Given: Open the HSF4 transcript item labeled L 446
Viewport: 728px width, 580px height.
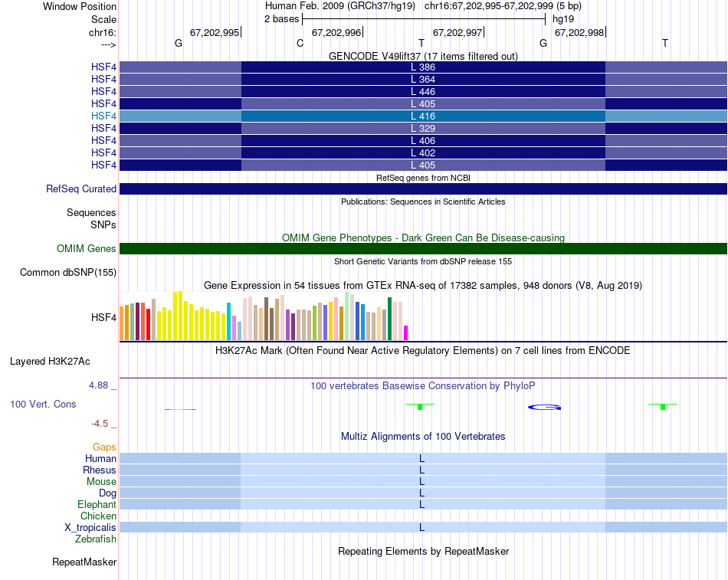Looking at the screenshot, I should coord(423,91).
